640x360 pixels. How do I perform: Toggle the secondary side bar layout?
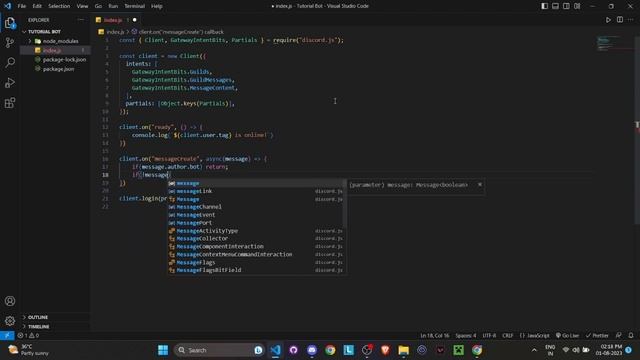point(566,6)
